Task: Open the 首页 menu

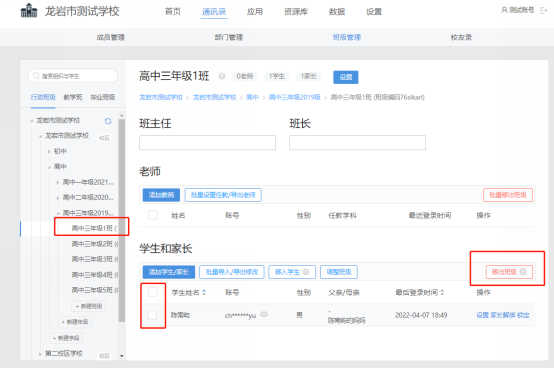Action: [173, 12]
